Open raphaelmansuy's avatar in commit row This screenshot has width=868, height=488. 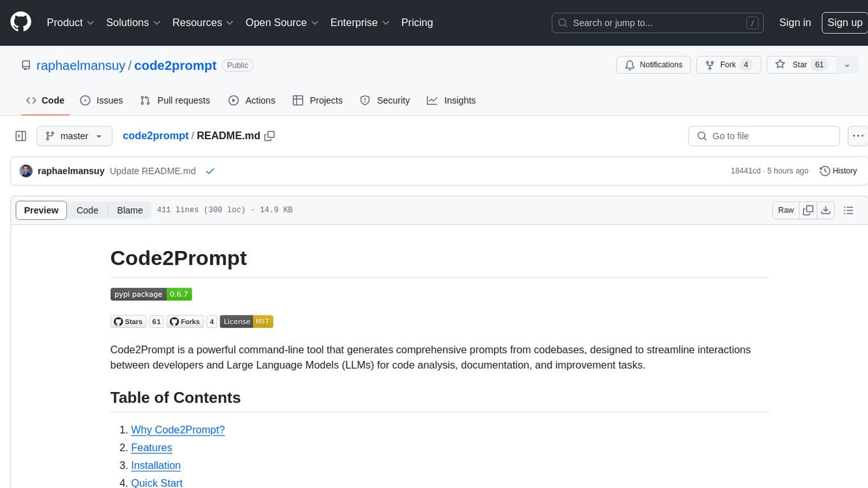pyautogui.click(x=26, y=171)
